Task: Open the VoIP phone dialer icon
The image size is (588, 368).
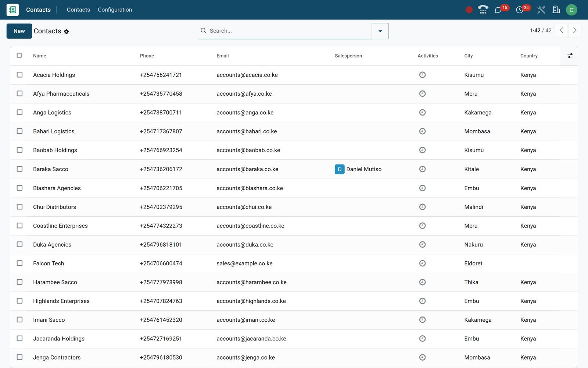Action: pos(483,10)
